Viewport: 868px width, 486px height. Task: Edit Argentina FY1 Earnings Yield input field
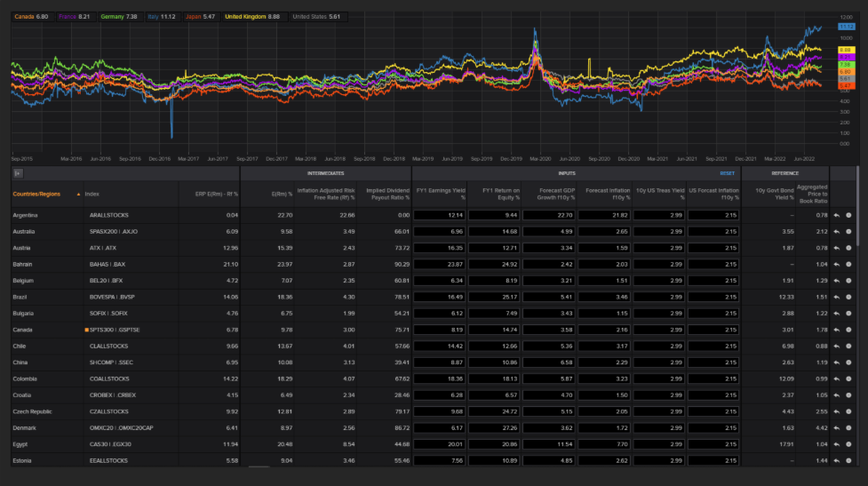(x=441, y=215)
